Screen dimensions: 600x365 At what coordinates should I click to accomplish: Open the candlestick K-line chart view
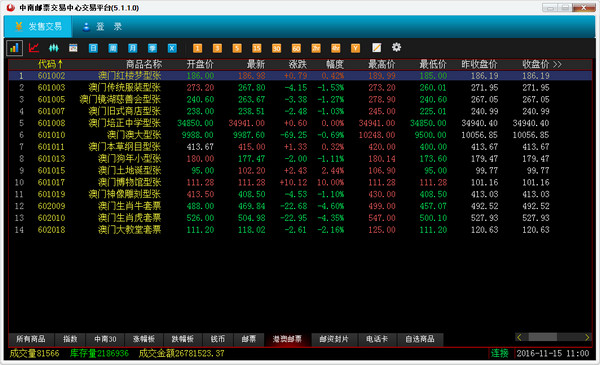coord(54,48)
